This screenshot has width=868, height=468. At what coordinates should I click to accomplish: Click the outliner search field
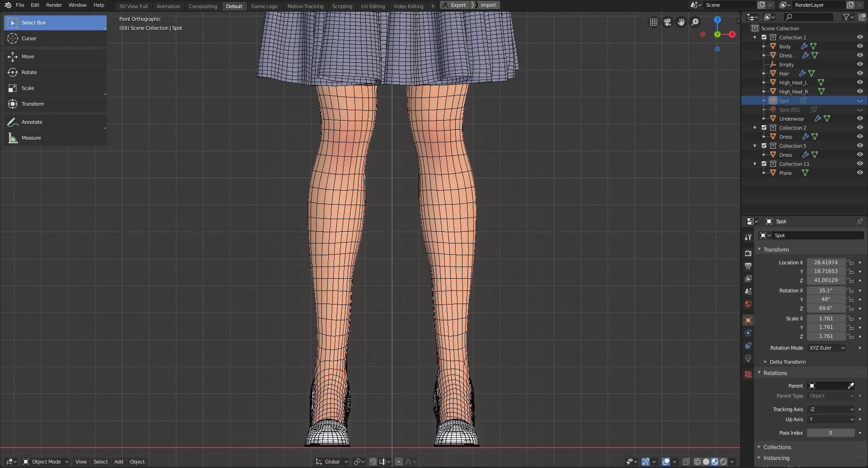[x=809, y=17]
